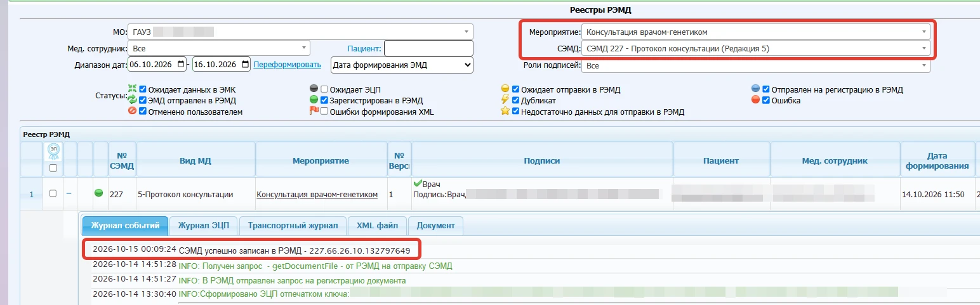This screenshot has height=305, width=980.
Task: Click the green status ball in row 1
Action: pos(98,193)
